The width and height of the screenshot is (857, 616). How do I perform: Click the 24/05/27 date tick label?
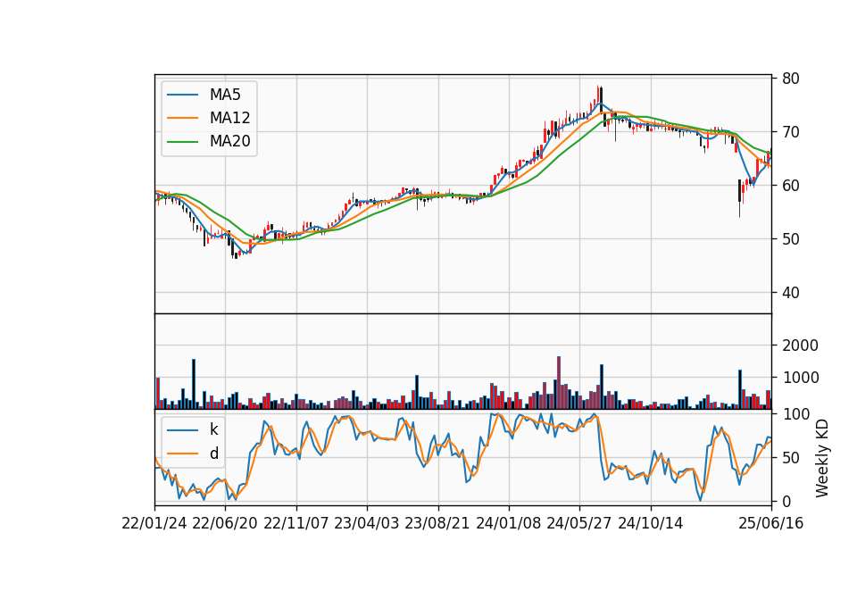(579, 523)
